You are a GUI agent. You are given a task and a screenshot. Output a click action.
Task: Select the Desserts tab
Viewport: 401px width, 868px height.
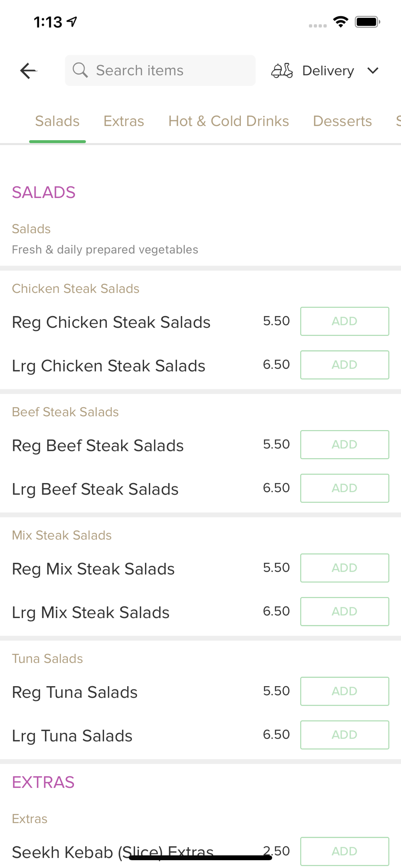click(342, 121)
